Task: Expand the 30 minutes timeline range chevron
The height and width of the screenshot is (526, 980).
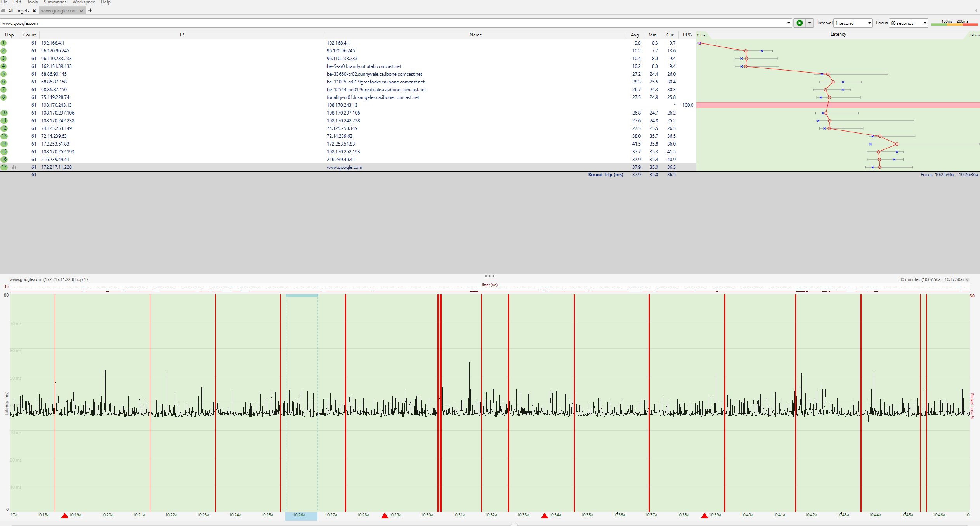Action: coord(967,279)
